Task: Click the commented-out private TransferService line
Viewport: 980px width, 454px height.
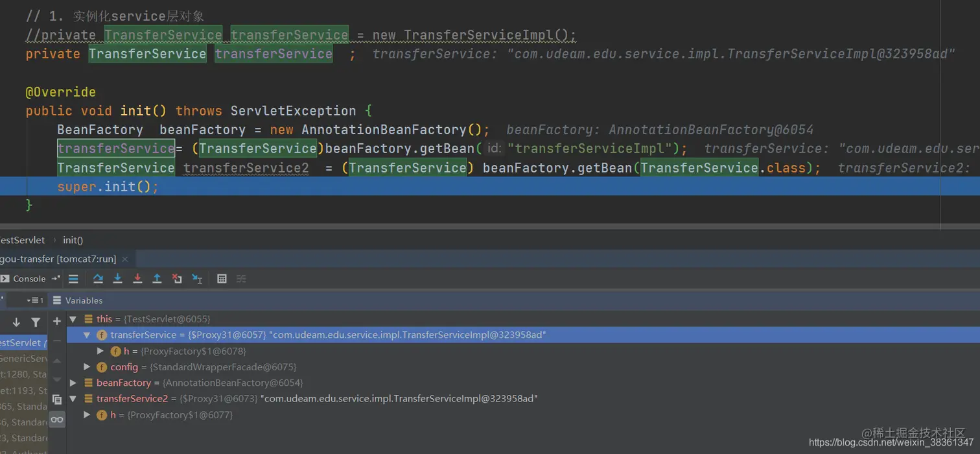Action: pyautogui.click(x=301, y=36)
